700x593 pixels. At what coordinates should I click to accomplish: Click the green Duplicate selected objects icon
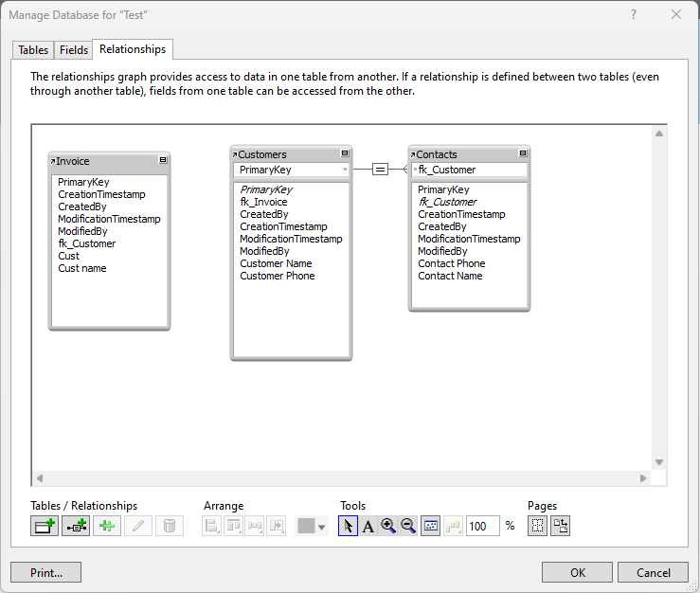pos(107,526)
